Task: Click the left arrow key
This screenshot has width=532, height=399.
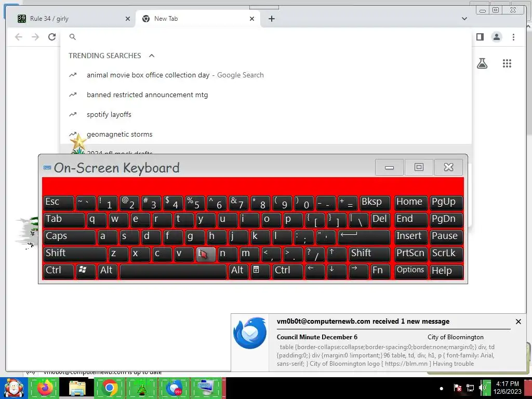Action: click(315, 271)
